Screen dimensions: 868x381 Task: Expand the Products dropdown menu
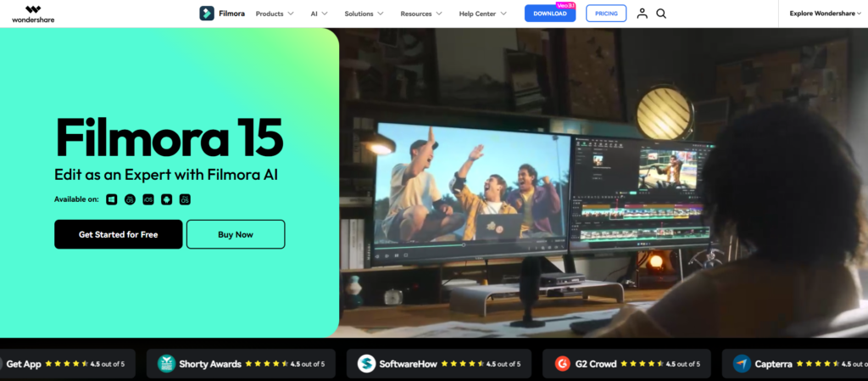pyautogui.click(x=275, y=14)
